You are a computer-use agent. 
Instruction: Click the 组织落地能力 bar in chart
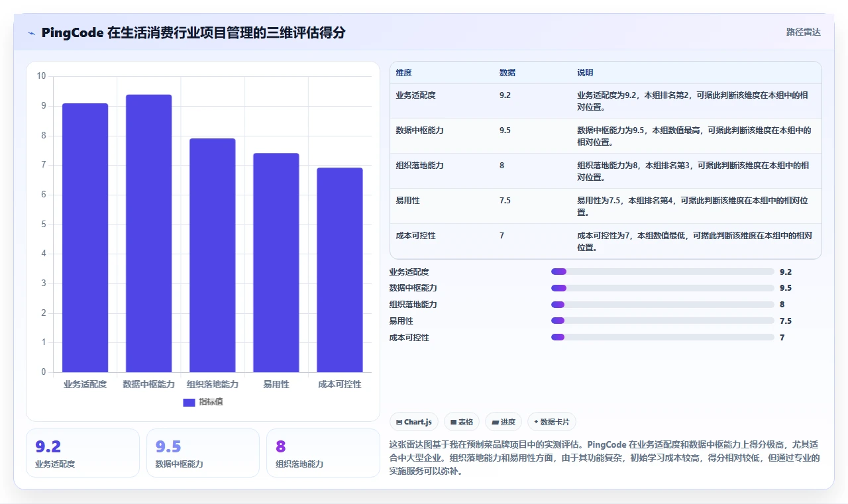[212, 255]
